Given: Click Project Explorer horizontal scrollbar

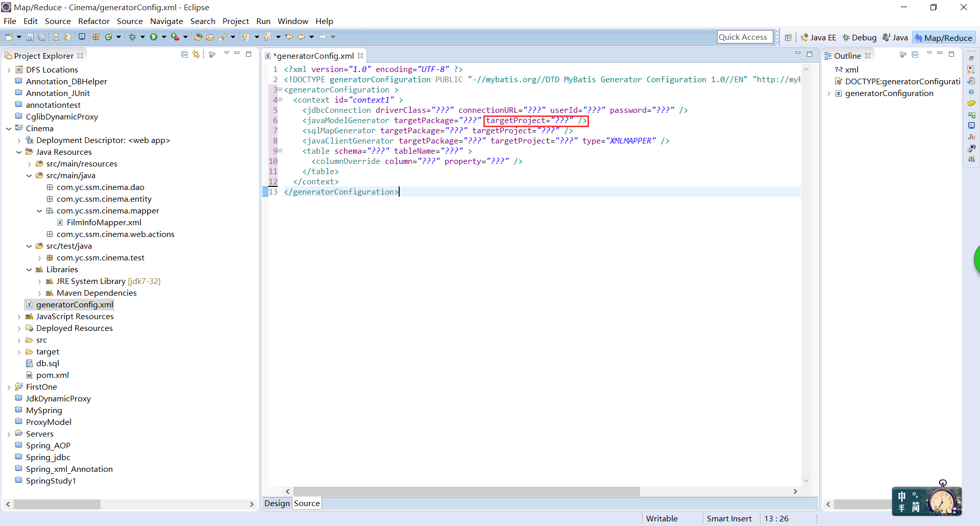Looking at the screenshot, I should (57, 504).
